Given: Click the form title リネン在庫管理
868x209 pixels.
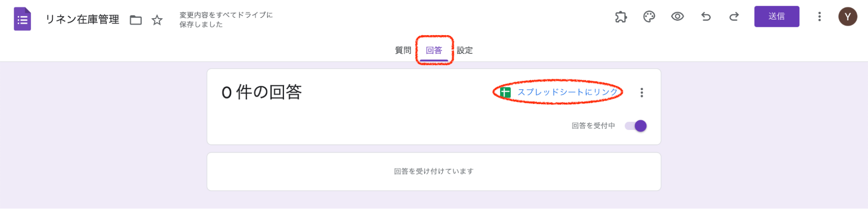Looking at the screenshot, I should 83,20.
